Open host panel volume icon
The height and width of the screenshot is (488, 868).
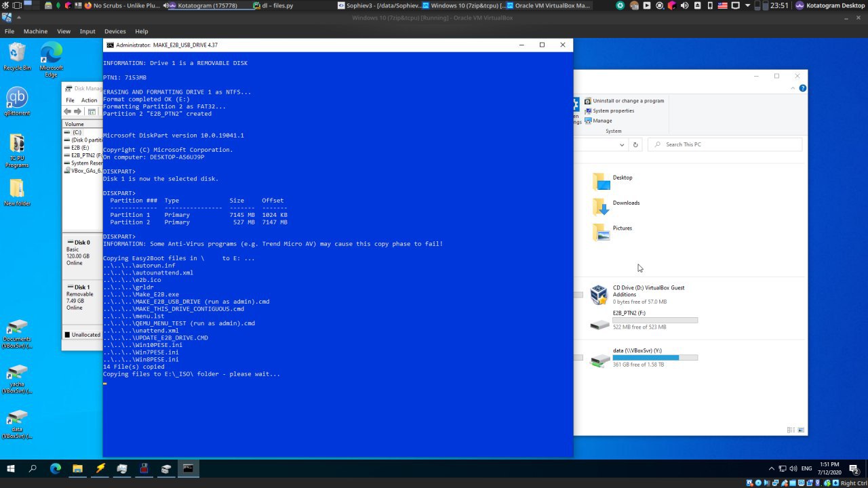684,5
